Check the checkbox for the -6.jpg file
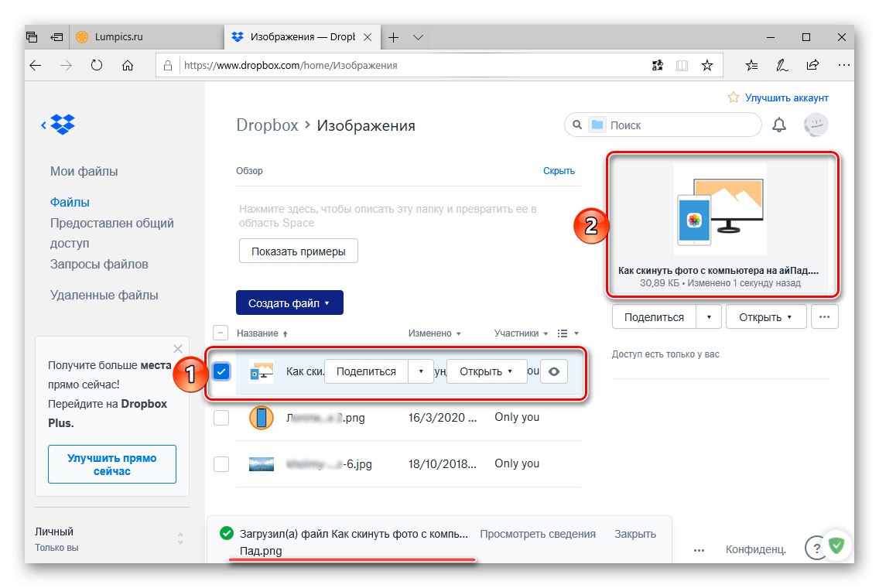879x588 pixels. 221,464
